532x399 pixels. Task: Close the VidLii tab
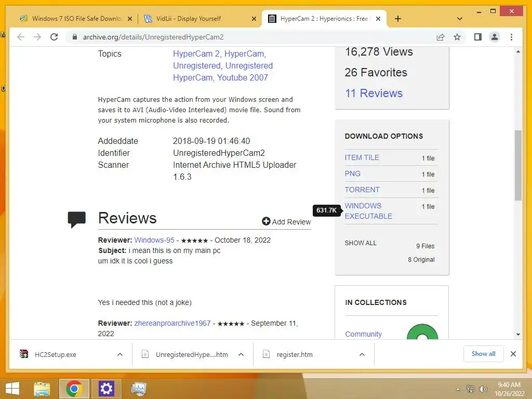coord(254,19)
